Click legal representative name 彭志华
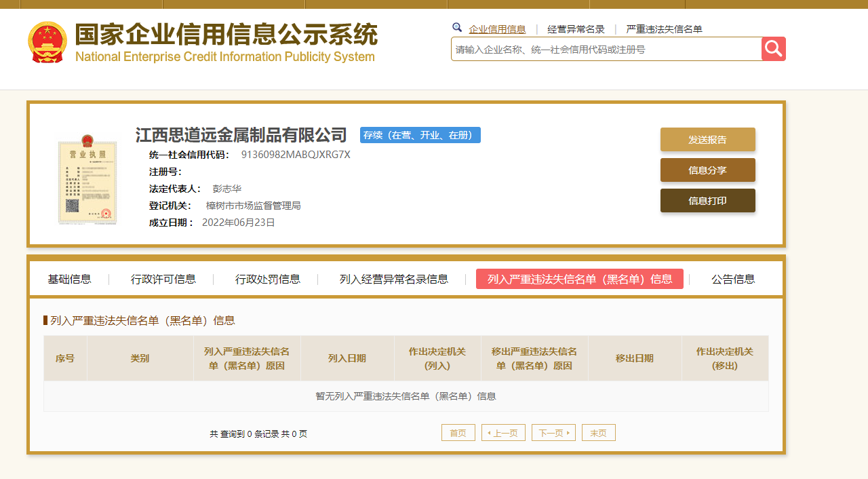Viewport: 868px width, 479px height. 227,189
